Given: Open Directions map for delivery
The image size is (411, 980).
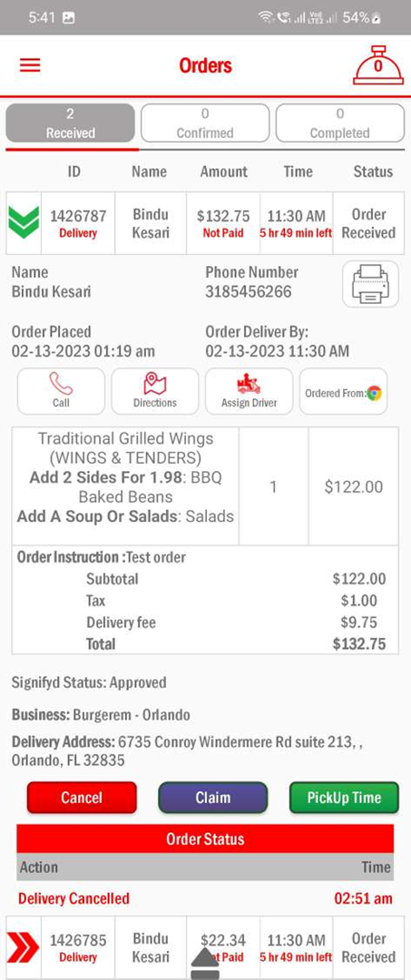Looking at the screenshot, I should coord(155,391).
